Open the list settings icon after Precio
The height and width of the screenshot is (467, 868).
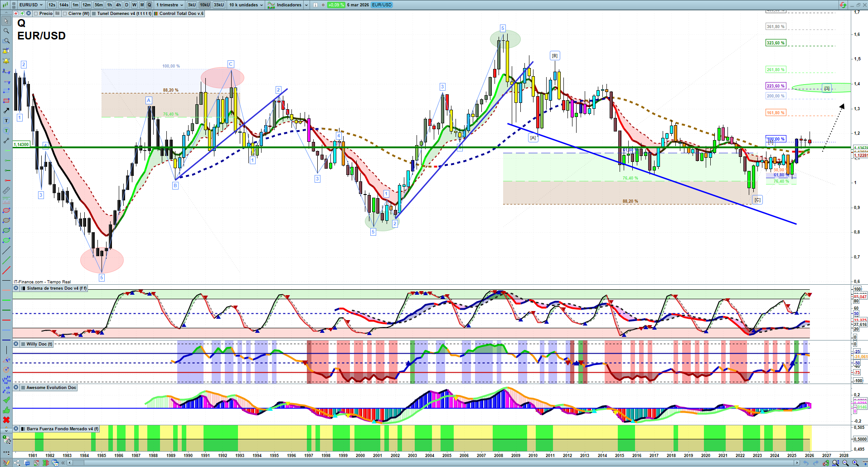pyautogui.click(x=57, y=14)
